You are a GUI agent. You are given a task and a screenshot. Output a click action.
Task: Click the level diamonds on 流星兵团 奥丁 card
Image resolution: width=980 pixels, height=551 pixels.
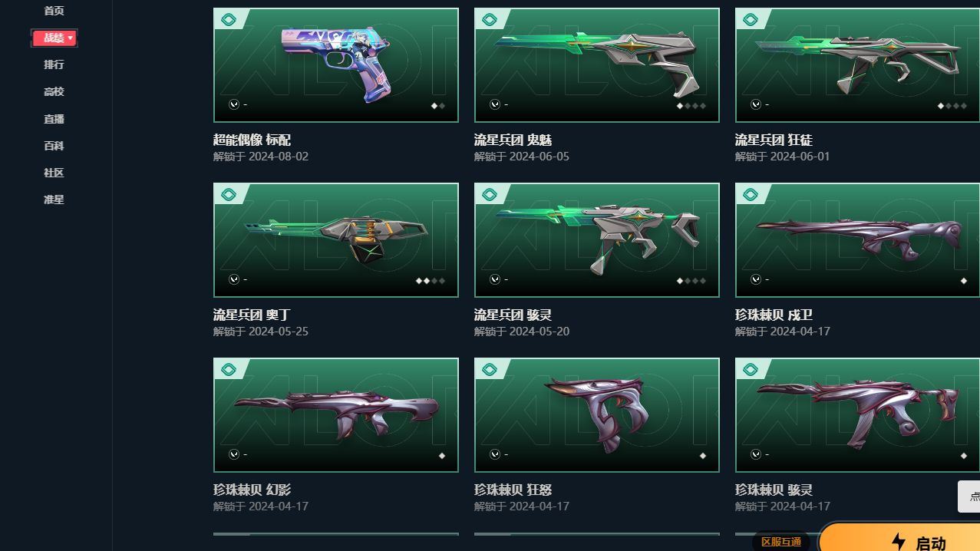click(431, 281)
